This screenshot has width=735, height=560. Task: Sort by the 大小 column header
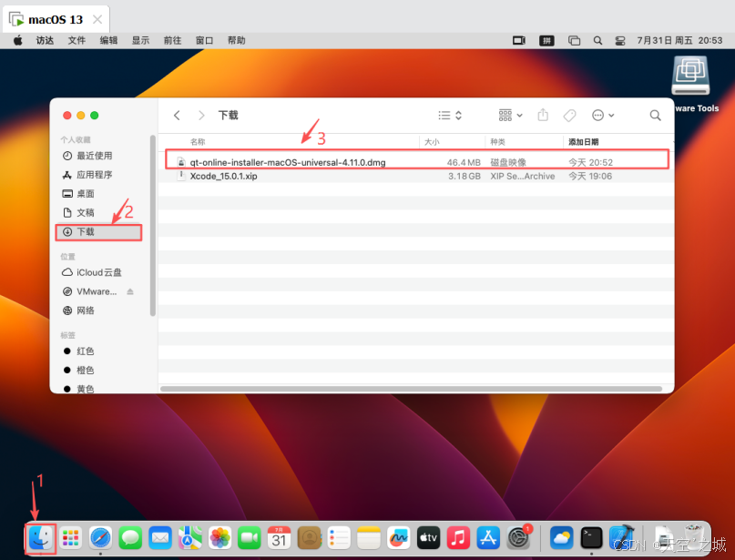432,142
